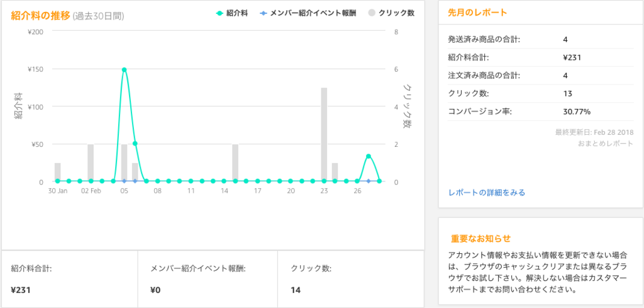644x308 pixels.
Task: Click the gray クリック数 legend circle
Action: pyautogui.click(x=372, y=13)
